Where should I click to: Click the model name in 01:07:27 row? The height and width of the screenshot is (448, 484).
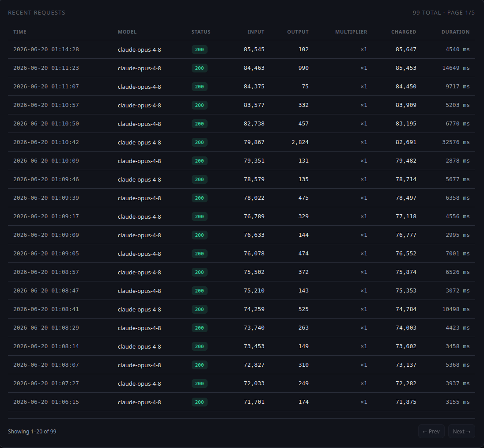coord(139,383)
